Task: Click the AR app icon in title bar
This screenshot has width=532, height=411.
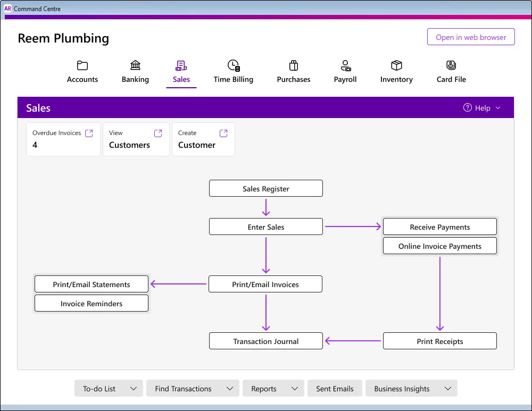Action: pyautogui.click(x=7, y=9)
